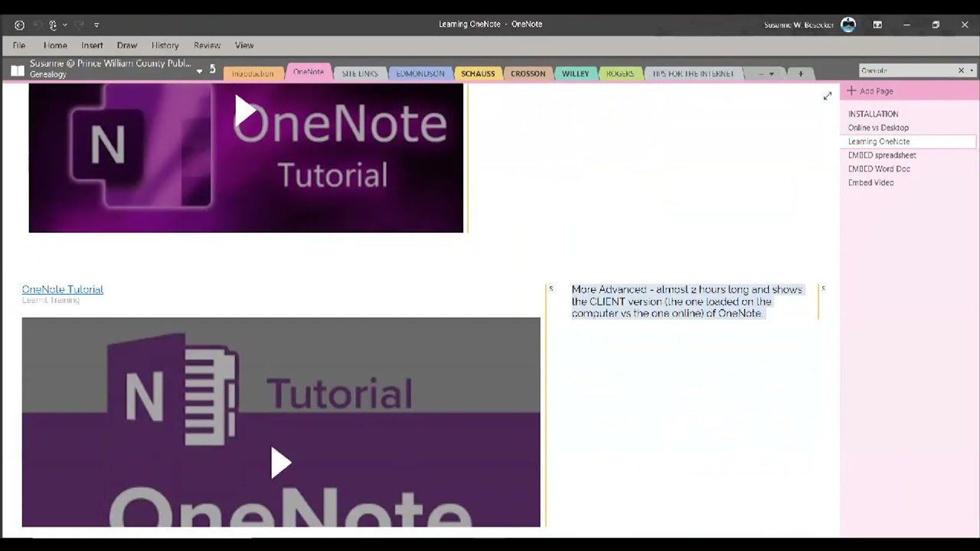Open the Draw ribbon tab
Image resolution: width=980 pixels, height=551 pixels.
tap(127, 46)
